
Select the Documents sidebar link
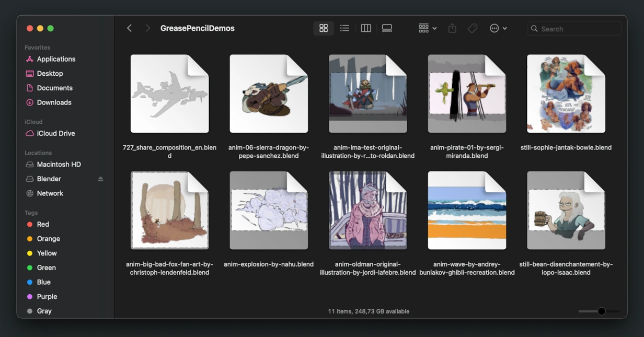(54, 88)
